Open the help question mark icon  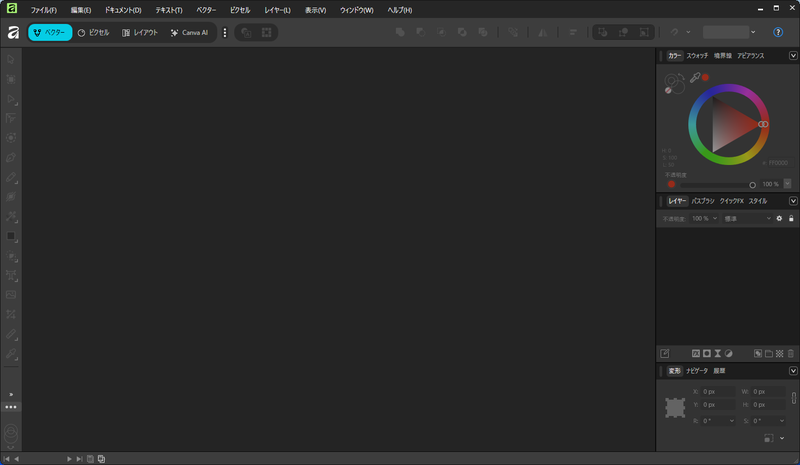click(x=778, y=32)
